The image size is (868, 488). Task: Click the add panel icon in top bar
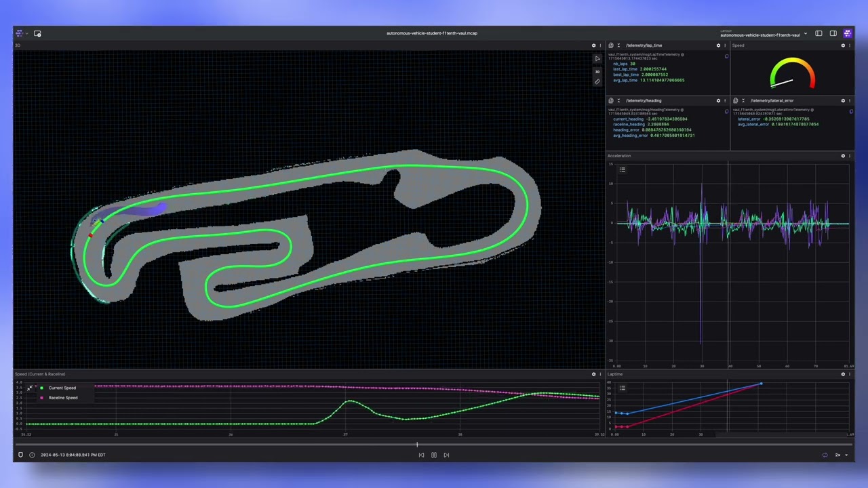[37, 33]
